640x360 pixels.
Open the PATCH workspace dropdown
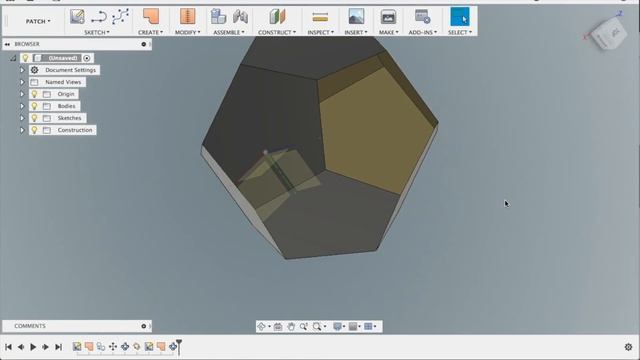pos(38,21)
